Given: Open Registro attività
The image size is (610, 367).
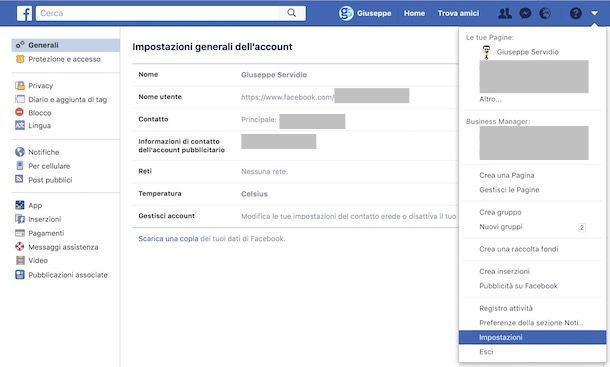Looking at the screenshot, I should point(506,308).
